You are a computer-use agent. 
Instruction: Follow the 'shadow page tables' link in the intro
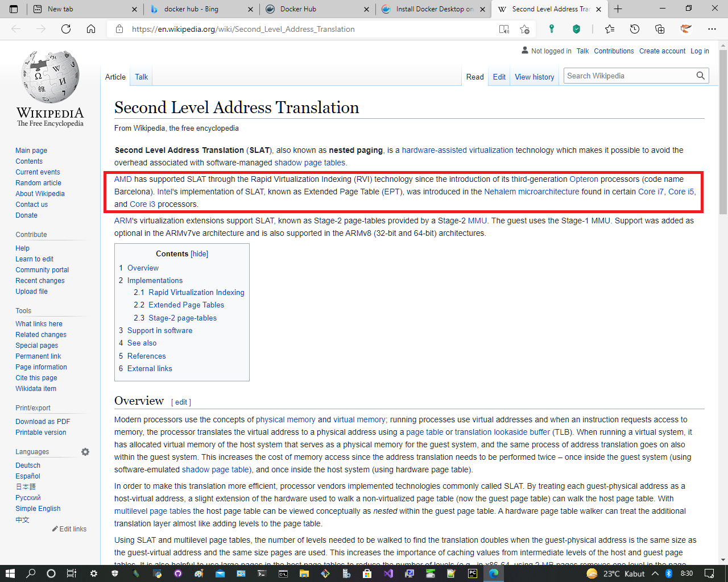310,163
